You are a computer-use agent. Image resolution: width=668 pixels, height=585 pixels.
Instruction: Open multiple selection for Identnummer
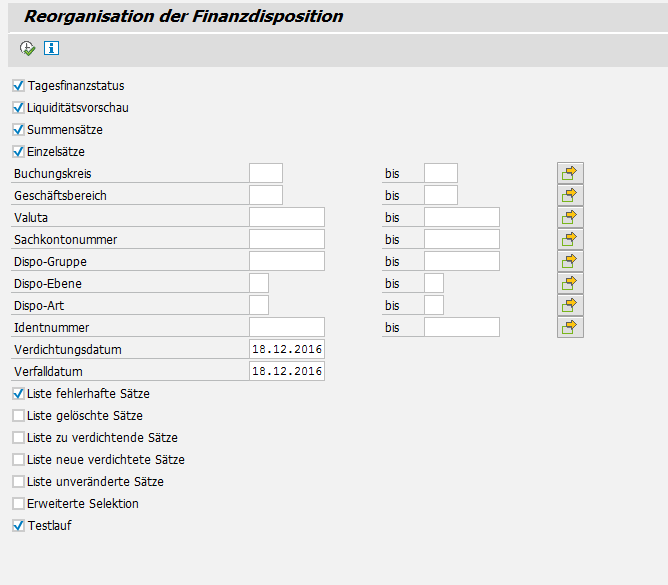click(x=570, y=327)
